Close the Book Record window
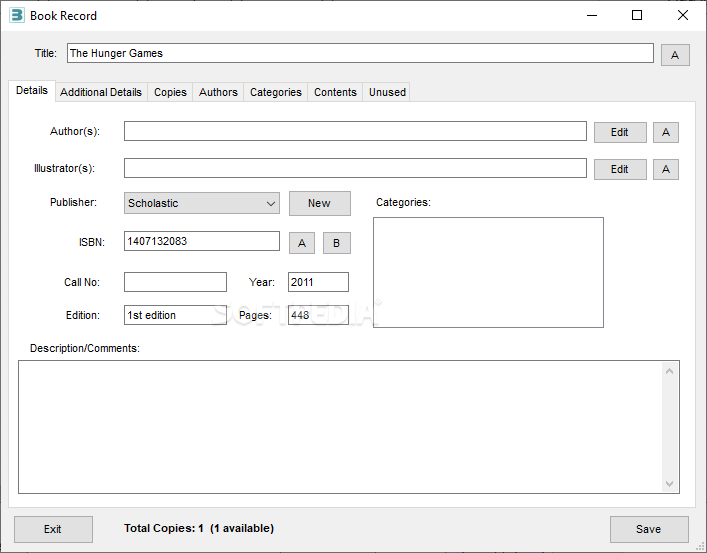 pyautogui.click(x=683, y=15)
